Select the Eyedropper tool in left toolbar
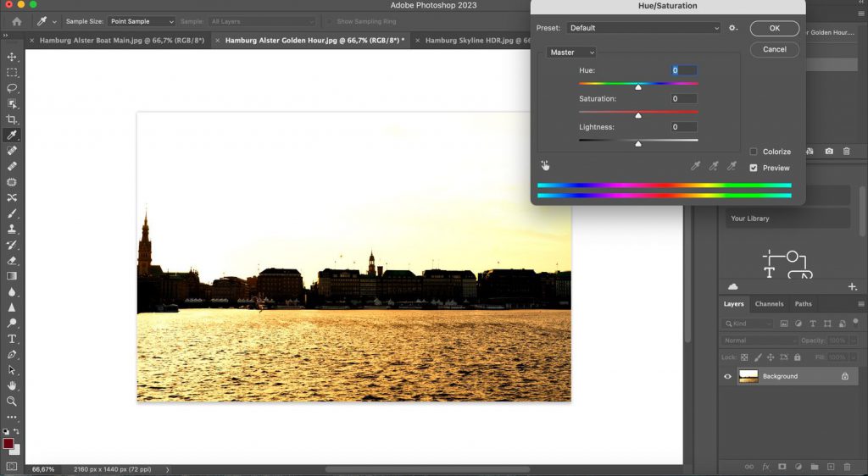The height and width of the screenshot is (476, 868). tap(12, 135)
